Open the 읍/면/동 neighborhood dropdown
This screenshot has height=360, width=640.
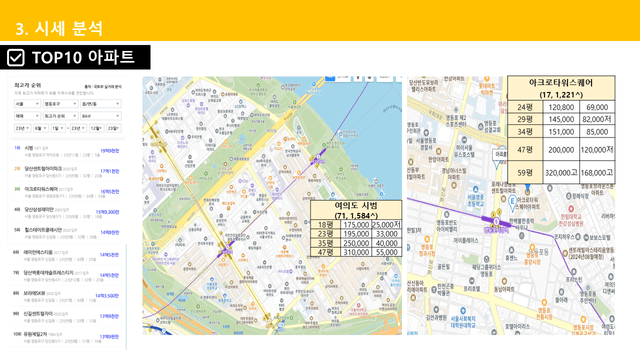(x=100, y=104)
